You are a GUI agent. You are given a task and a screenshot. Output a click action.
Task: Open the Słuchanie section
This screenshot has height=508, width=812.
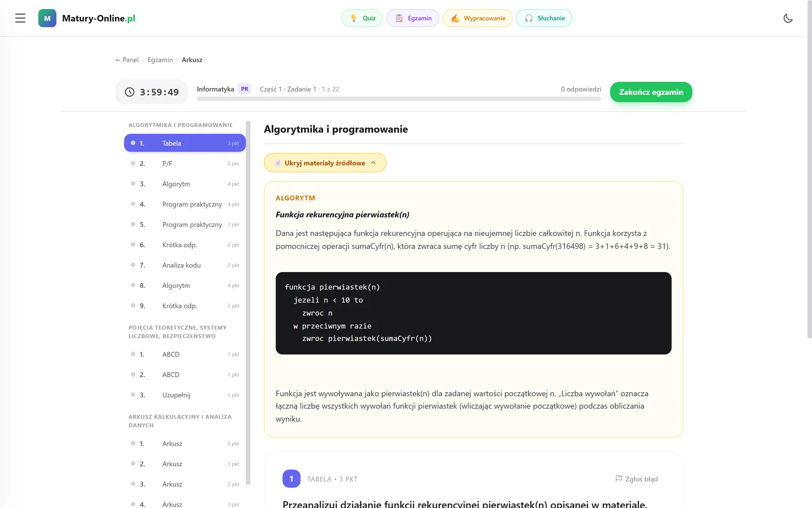point(544,18)
